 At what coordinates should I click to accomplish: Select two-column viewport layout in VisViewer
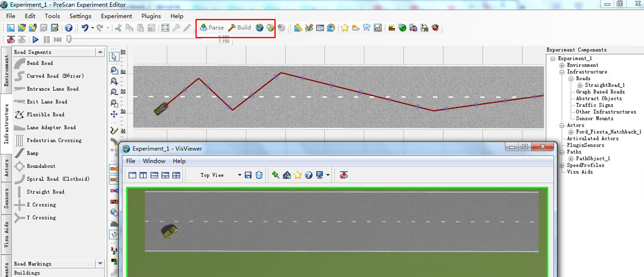pyautogui.click(x=143, y=175)
